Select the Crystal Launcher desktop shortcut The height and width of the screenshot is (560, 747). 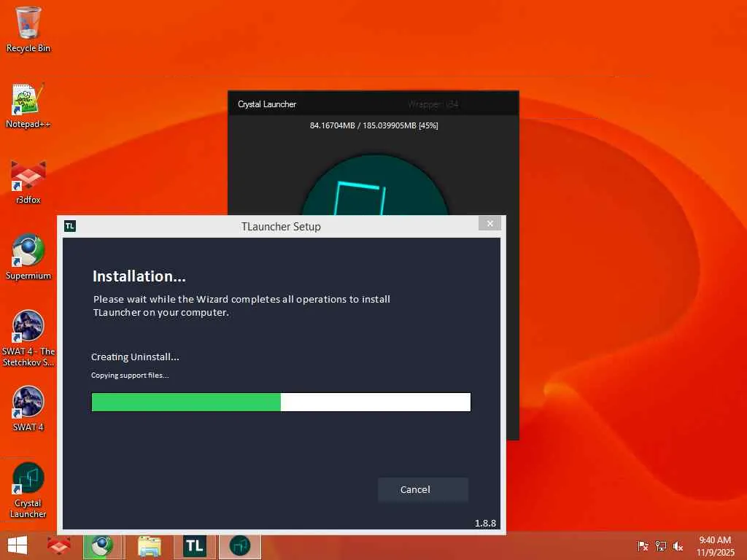tap(28, 491)
